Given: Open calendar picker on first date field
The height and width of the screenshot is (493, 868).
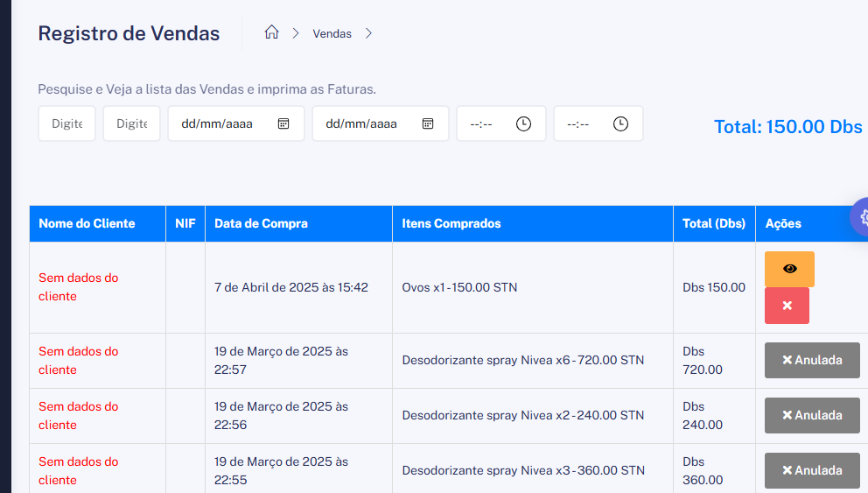Looking at the screenshot, I should (283, 123).
